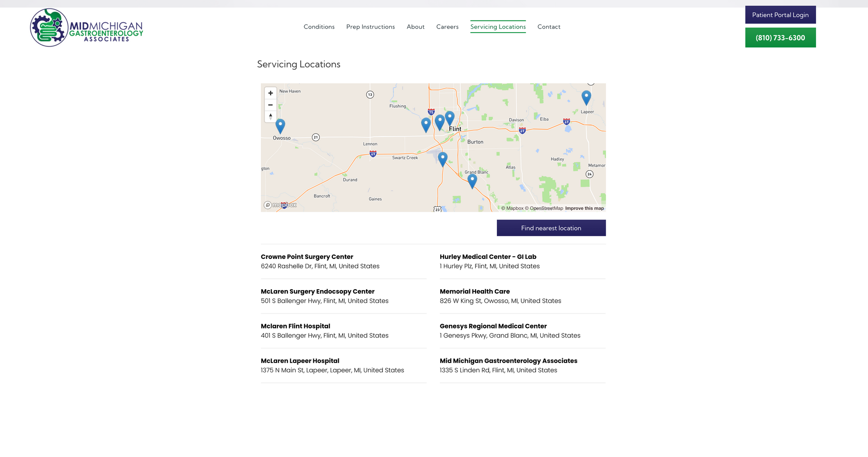Open the © Mapbox attribution link
This screenshot has width=868, height=457.
(x=512, y=209)
